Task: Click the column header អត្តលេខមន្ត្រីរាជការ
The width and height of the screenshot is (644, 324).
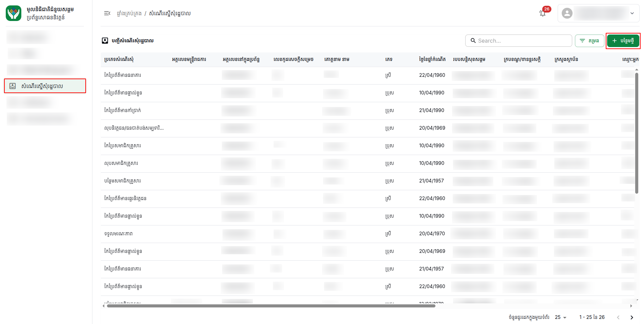Action: click(x=189, y=59)
